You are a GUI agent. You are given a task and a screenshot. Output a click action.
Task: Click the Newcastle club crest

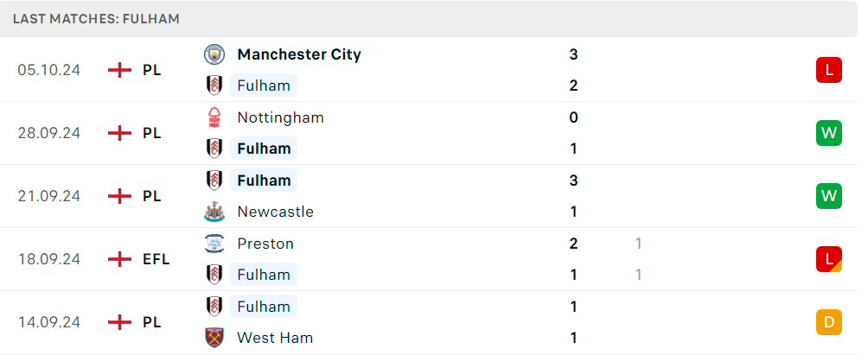[x=214, y=212]
